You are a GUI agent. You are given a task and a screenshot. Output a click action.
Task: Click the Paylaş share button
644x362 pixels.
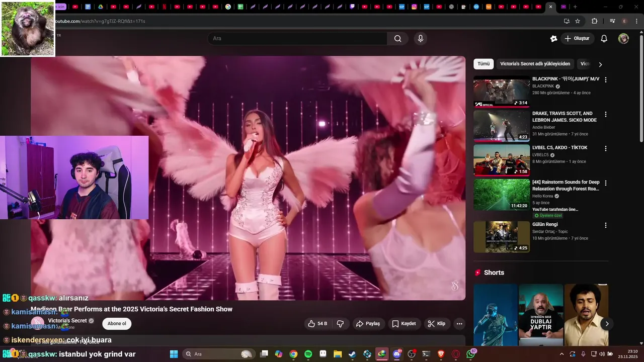pyautogui.click(x=368, y=324)
